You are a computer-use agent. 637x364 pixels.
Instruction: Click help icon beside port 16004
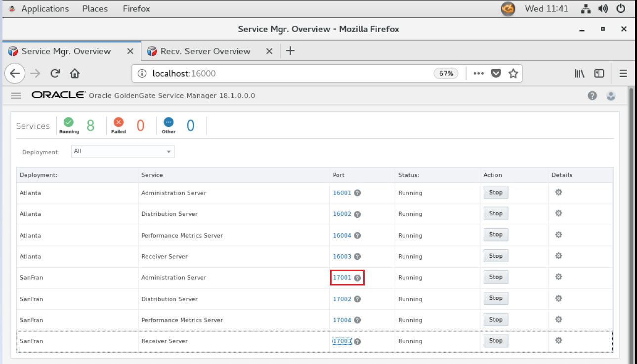click(357, 236)
